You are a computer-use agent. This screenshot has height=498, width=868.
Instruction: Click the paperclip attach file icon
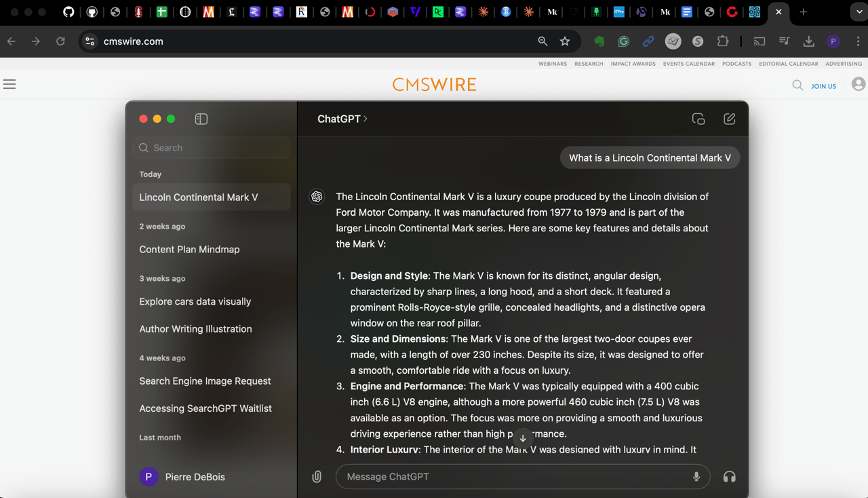[x=317, y=477]
